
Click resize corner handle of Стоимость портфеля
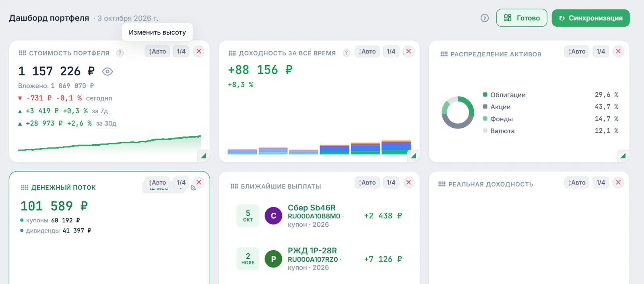(x=203, y=156)
